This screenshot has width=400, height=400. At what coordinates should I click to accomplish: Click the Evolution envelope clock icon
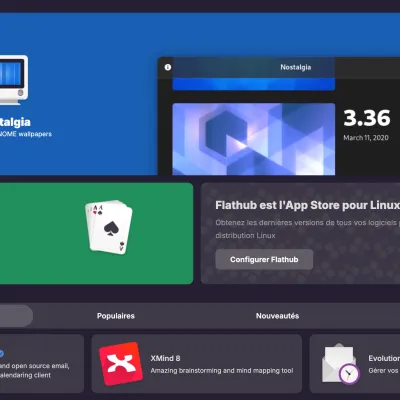pos(341,364)
